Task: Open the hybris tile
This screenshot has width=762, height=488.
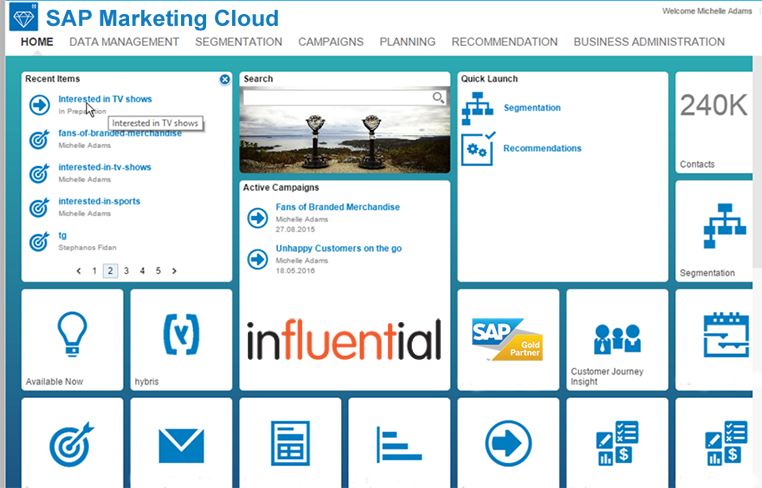Action: 181,340
